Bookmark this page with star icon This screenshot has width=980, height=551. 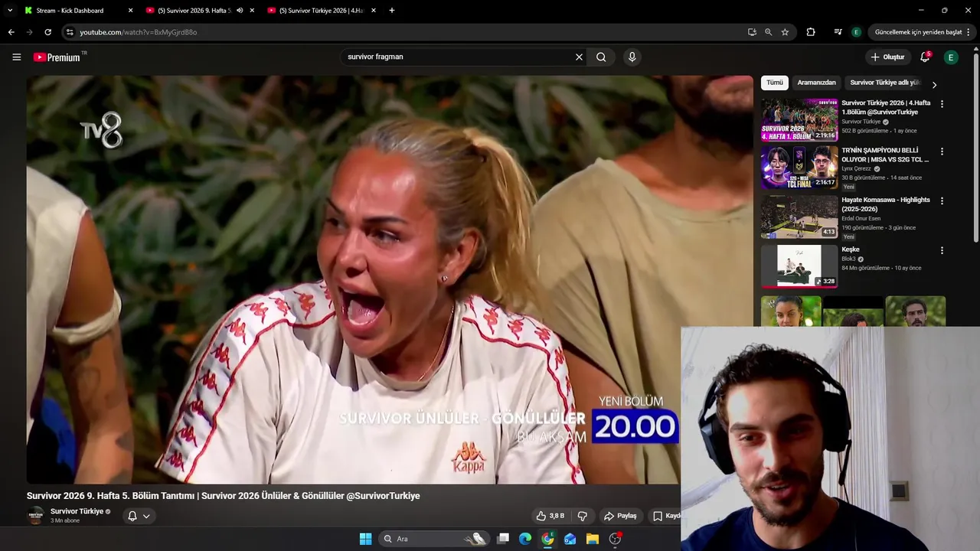[785, 32]
